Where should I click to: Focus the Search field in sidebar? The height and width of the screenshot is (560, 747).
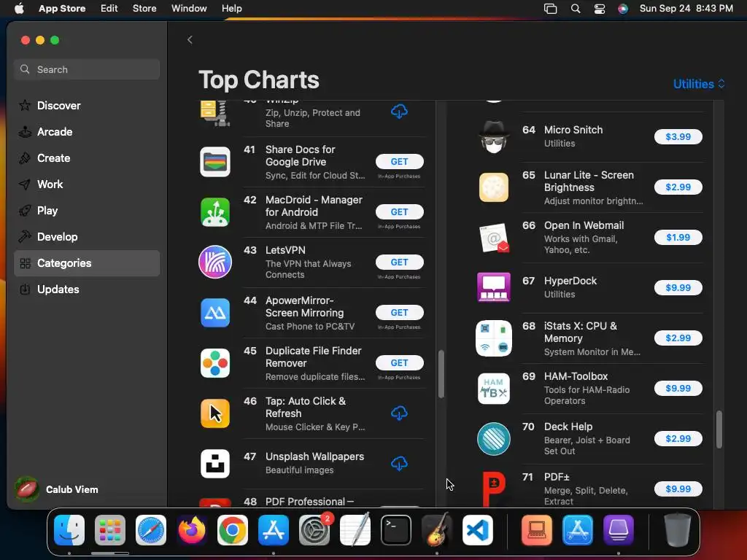click(x=87, y=69)
